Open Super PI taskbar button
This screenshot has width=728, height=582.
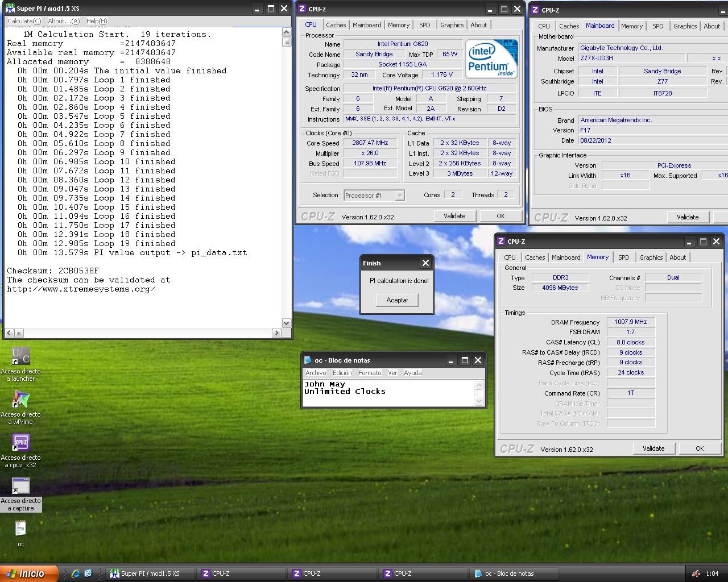(151, 573)
